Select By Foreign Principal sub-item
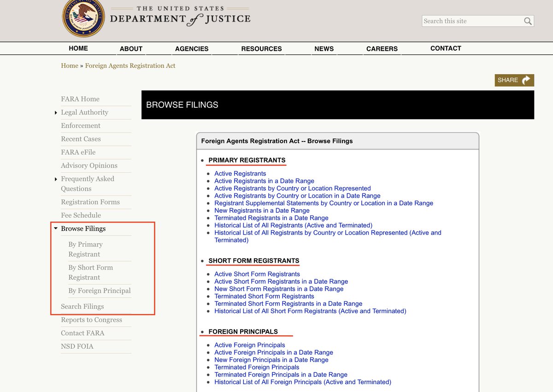The width and height of the screenshot is (553, 392). point(100,291)
